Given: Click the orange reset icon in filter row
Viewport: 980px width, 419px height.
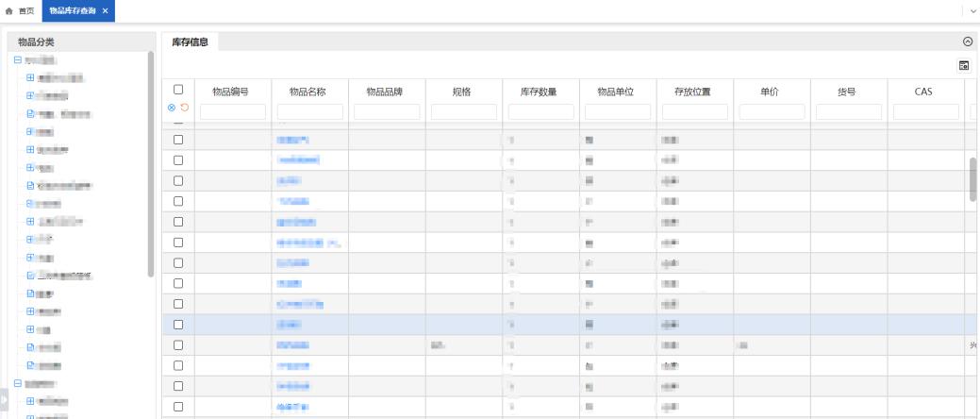Looking at the screenshot, I should tap(183, 108).
